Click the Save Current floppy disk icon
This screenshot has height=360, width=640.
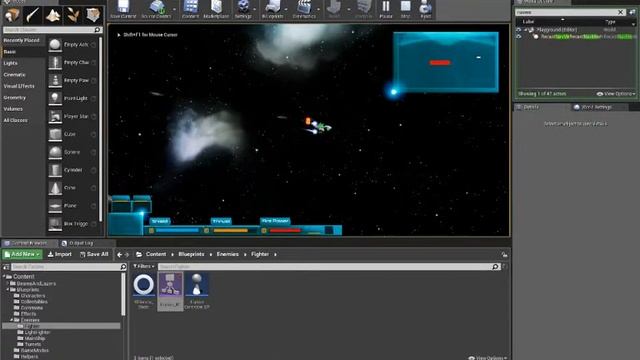coord(123,7)
